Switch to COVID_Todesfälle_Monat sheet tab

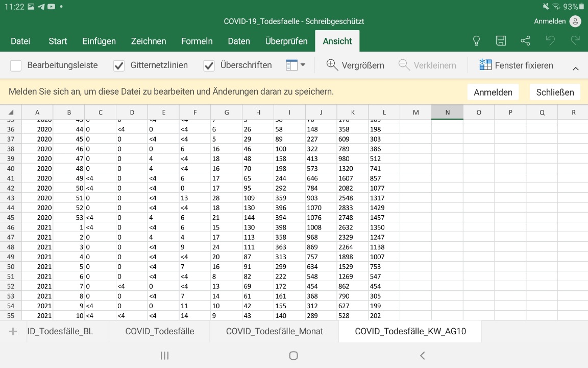(274, 331)
